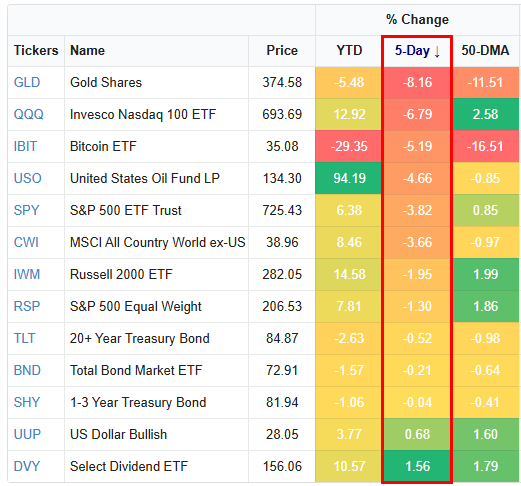Select S&P 500 ETF Trust name

(126, 210)
